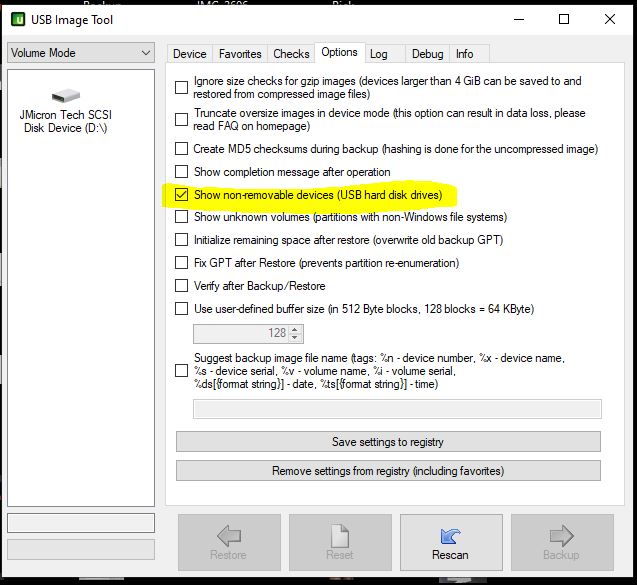Enable Use user-defined buffer size checkbox

click(181, 309)
